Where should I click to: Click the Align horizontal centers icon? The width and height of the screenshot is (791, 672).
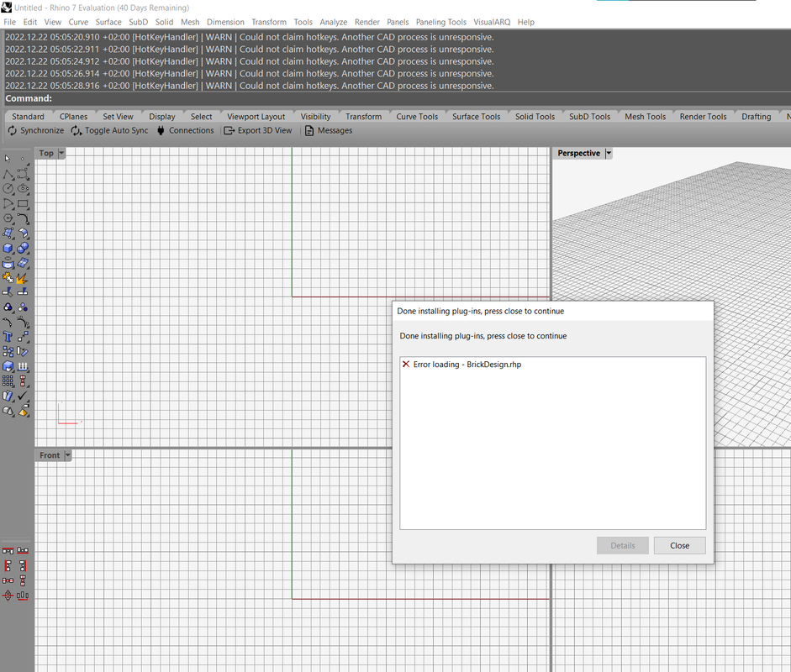coord(8,580)
